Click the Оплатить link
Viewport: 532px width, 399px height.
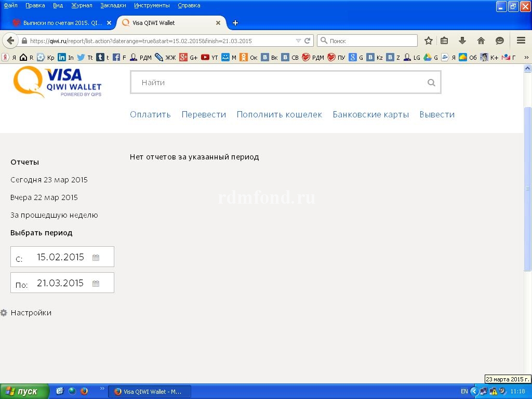(x=150, y=114)
